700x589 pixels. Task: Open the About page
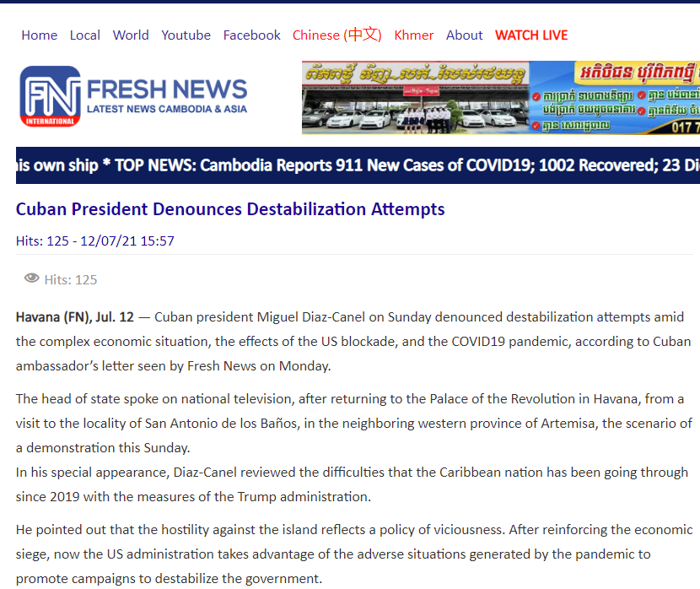point(464,35)
